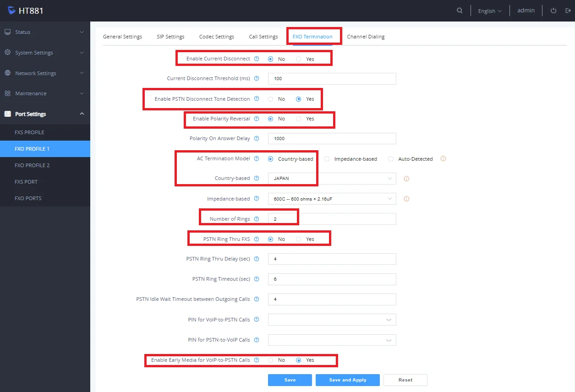
Task: Open help icon for Enable Current Disconnect
Action: (257, 59)
